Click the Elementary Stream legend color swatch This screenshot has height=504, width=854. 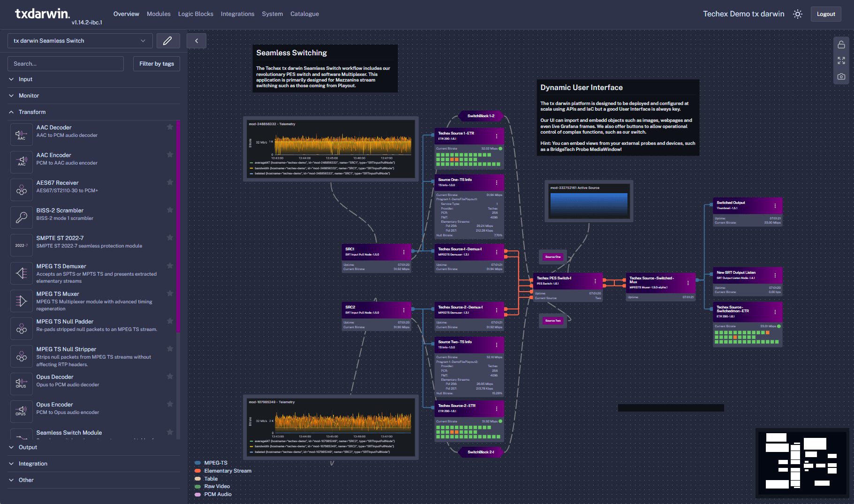pyautogui.click(x=198, y=471)
